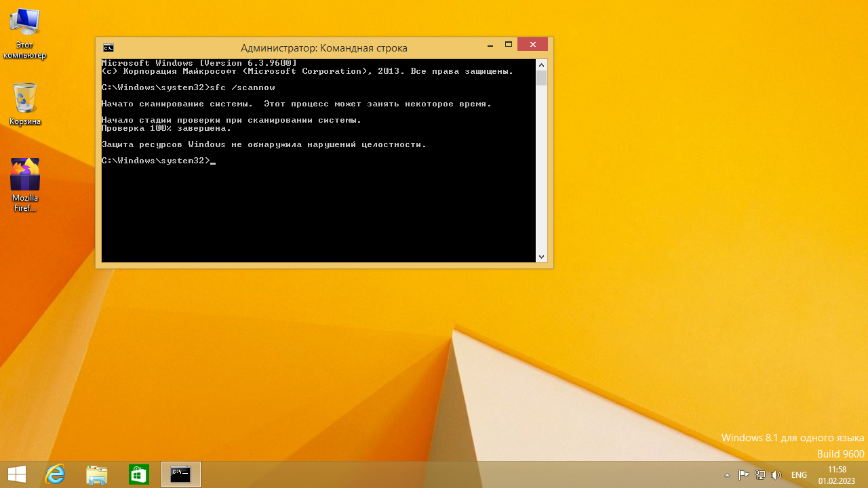Open the volume speaker tray icon
Screen dimensions: 868x488
pyautogui.click(x=776, y=475)
